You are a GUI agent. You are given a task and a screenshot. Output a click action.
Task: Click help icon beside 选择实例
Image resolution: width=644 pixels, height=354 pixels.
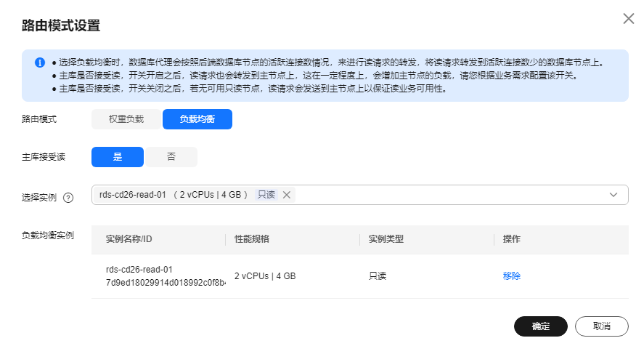click(69, 198)
